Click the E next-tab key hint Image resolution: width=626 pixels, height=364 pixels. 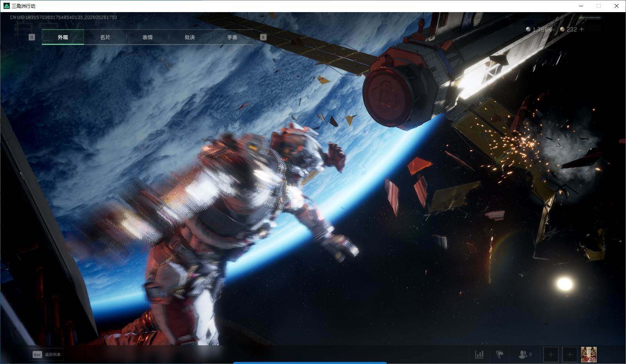(263, 37)
